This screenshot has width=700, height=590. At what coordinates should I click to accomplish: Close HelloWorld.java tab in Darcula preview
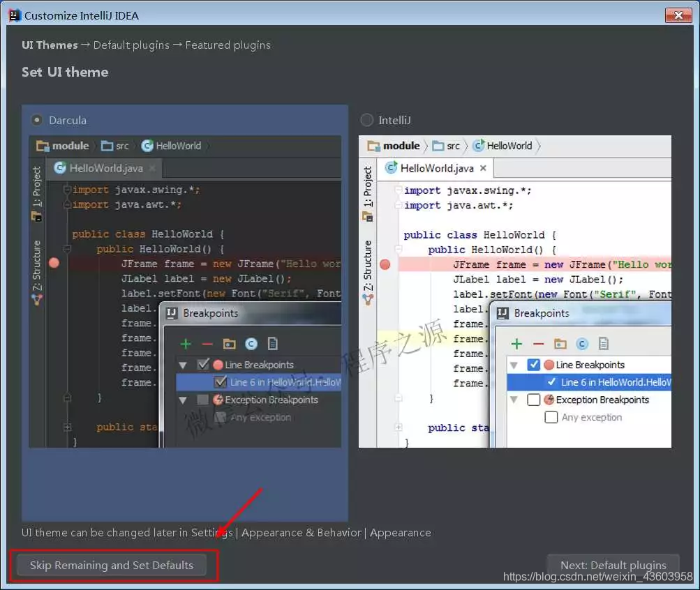pyautogui.click(x=152, y=168)
